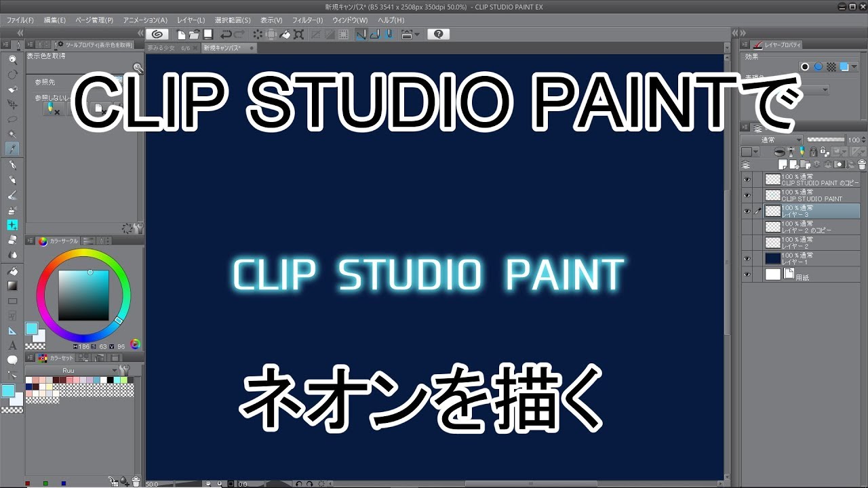The width and height of the screenshot is (868, 488).
Task: Click the レイヤー1 dark blue thumbnail
Action: pyautogui.click(x=773, y=258)
